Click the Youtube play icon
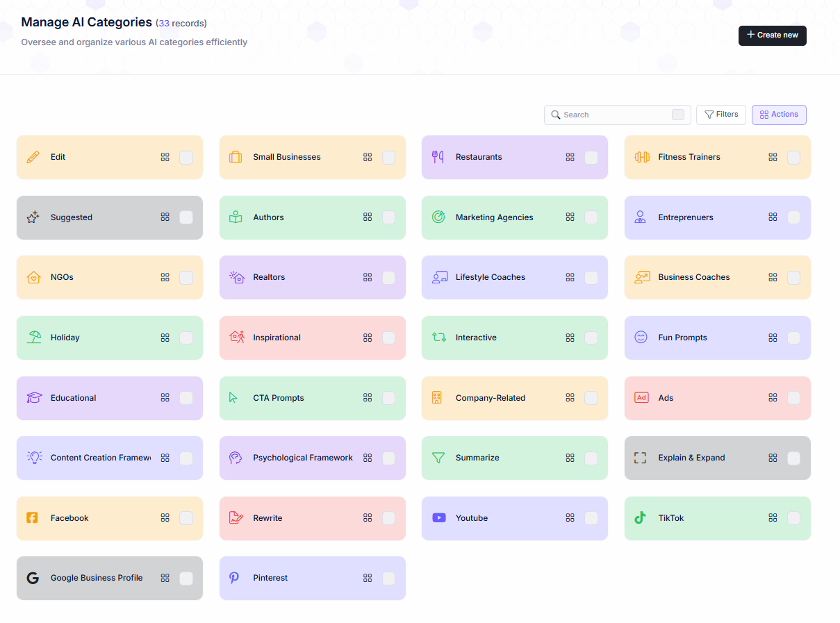This screenshot has height=623, width=840. [438, 518]
